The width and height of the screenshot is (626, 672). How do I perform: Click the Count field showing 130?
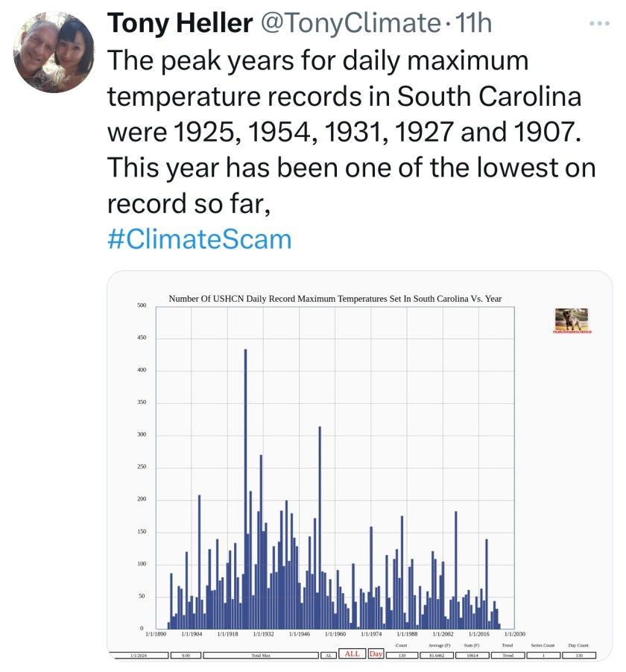tap(402, 655)
